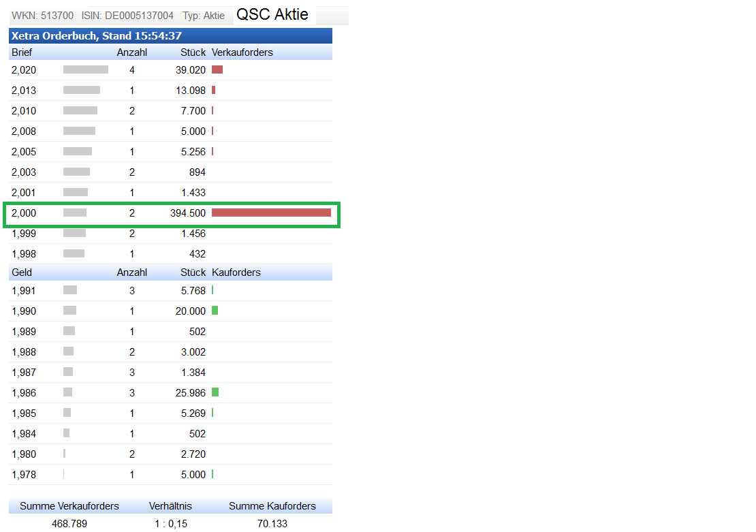Click the 432 Stück value
The image size is (756, 532).
point(198,253)
